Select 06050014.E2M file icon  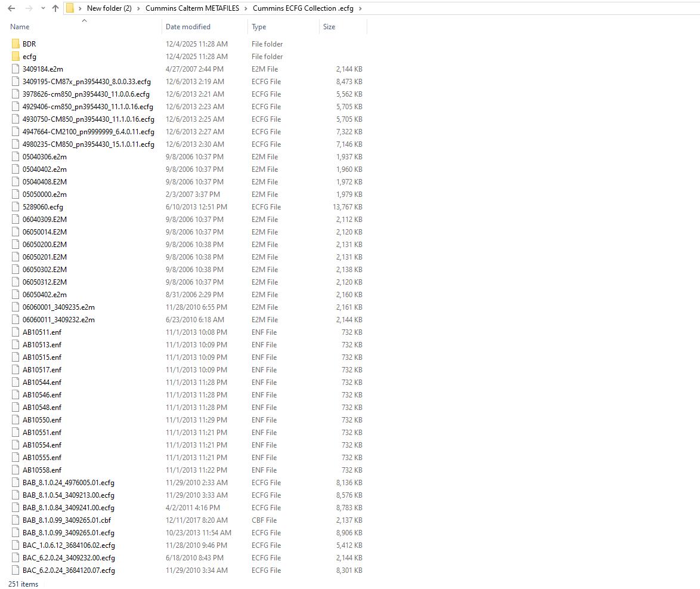pos(16,232)
